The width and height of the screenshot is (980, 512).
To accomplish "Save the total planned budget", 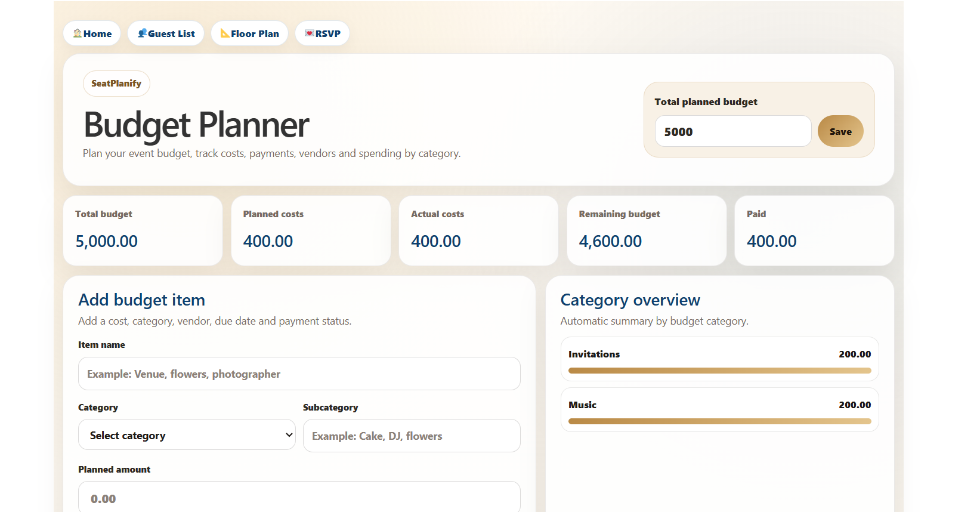I will coord(840,131).
